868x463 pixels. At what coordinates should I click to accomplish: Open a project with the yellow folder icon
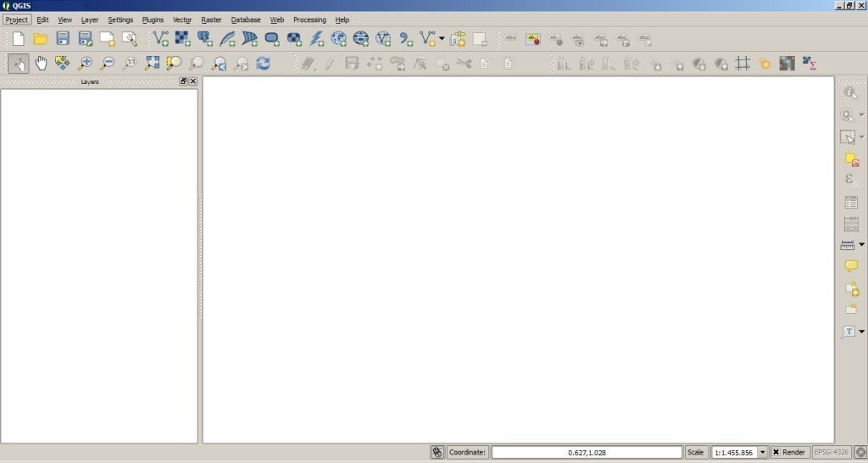[41, 39]
